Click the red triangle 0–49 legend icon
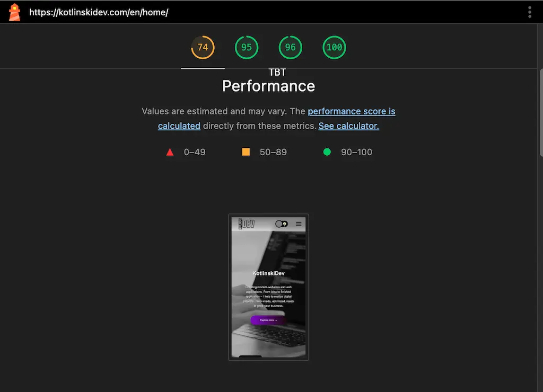Screen dimensions: 543x392 (170, 152)
